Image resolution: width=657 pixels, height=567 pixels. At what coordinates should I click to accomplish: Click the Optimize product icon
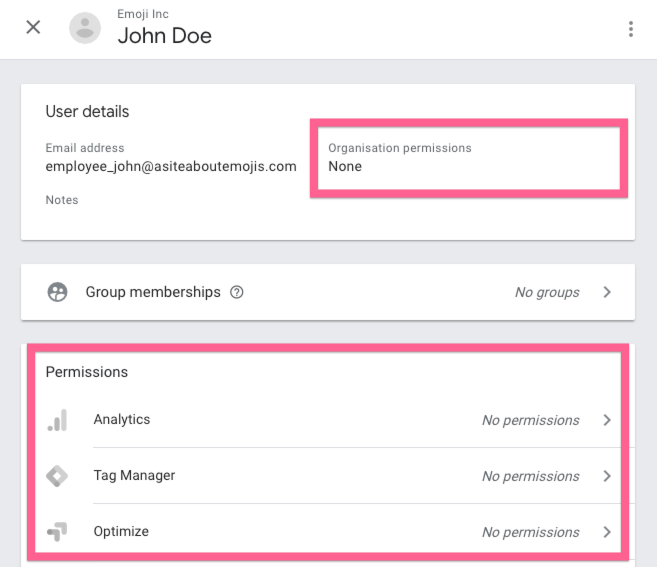point(58,532)
